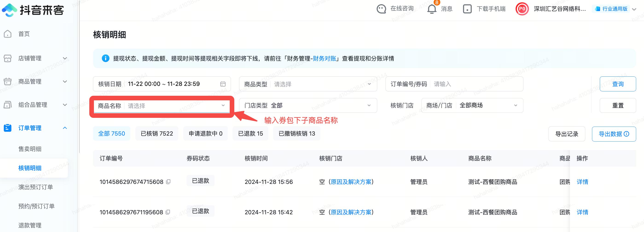Open the 门店类型 dropdown
This screenshot has height=232, width=644.
click(x=308, y=105)
